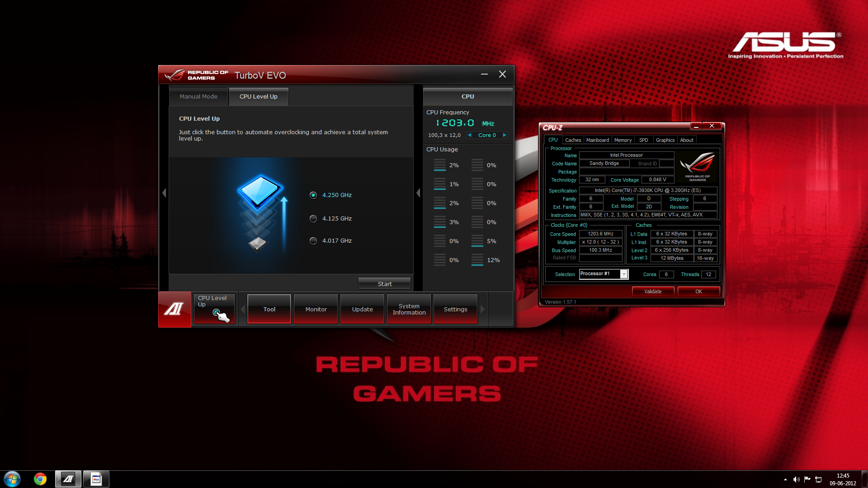Open the Action Center flag icon
The width and height of the screenshot is (868, 488).
[x=807, y=479]
